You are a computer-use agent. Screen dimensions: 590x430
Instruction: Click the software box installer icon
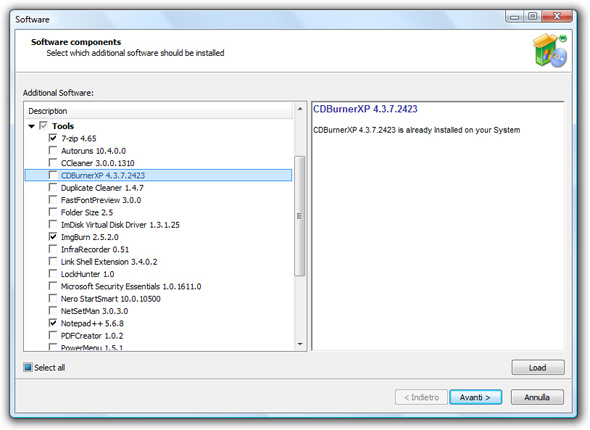click(550, 50)
